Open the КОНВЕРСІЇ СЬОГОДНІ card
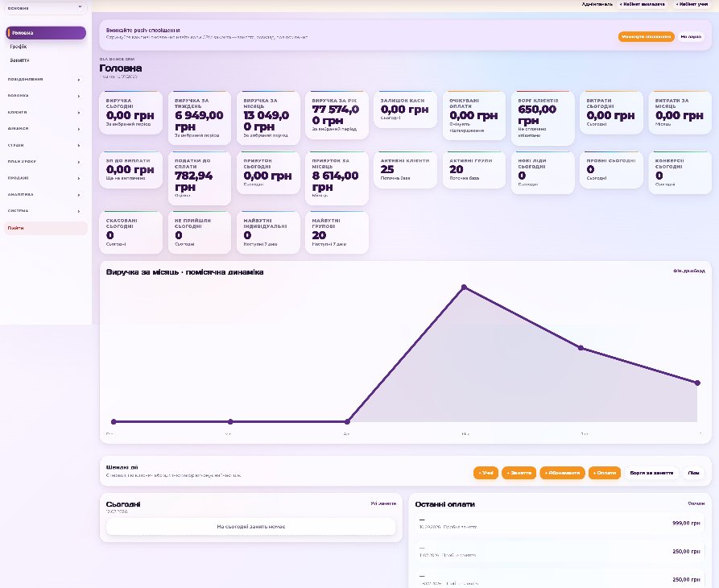Image resolution: width=719 pixels, height=588 pixels. click(x=680, y=173)
